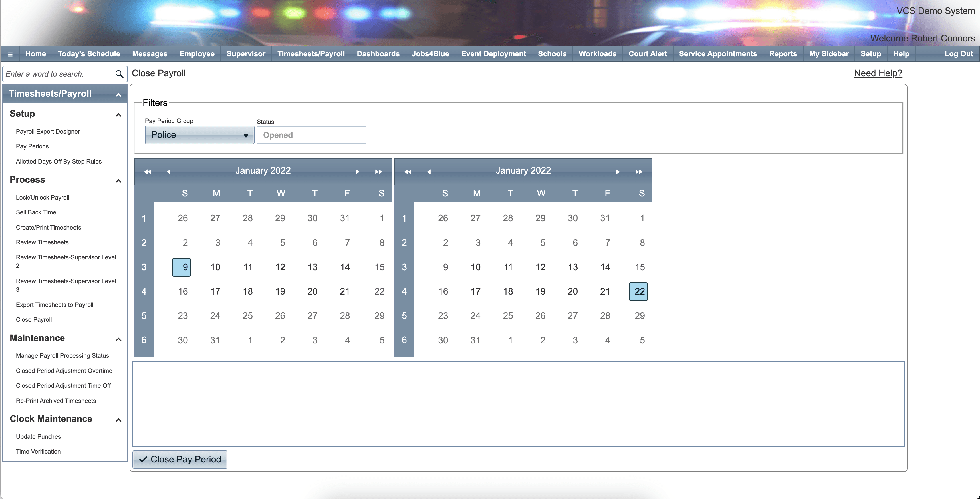Click the search magnifier icon
Viewport: 980px width, 499px height.
point(119,74)
